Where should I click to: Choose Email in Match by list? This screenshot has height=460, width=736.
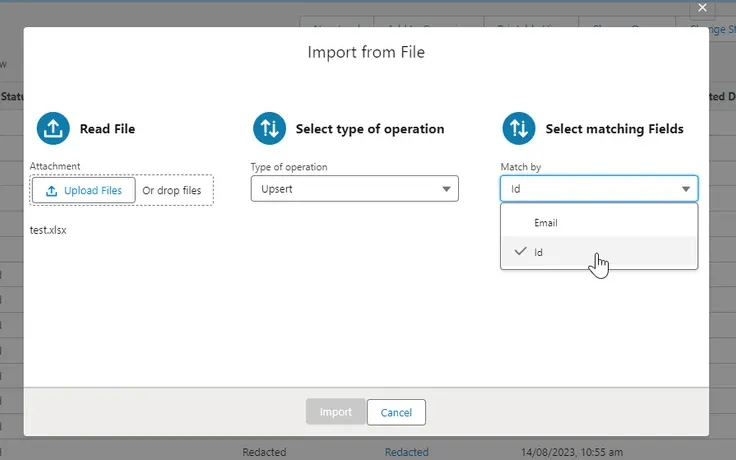point(599,222)
